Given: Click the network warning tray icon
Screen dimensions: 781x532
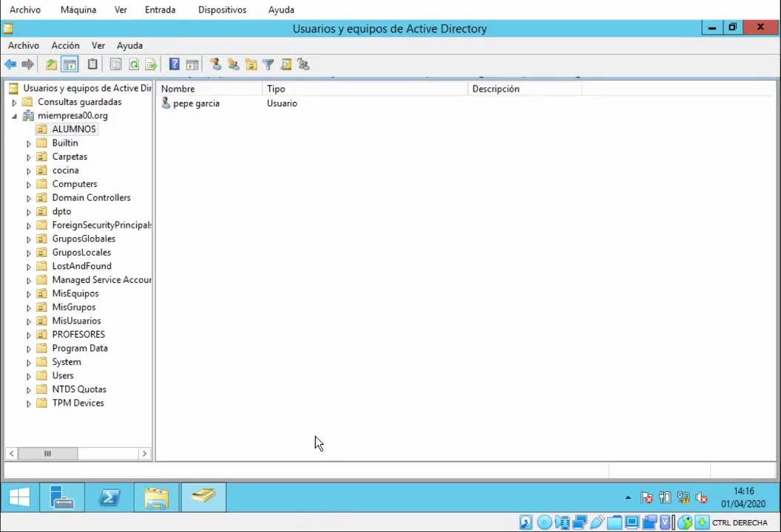Looking at the screenshot, I should tap(683, 497).
